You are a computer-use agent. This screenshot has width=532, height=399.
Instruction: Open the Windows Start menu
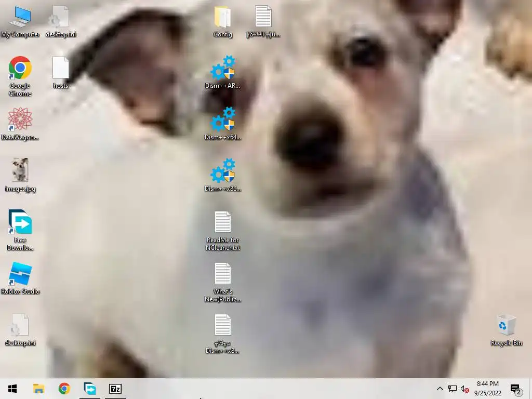click(12, 389)
